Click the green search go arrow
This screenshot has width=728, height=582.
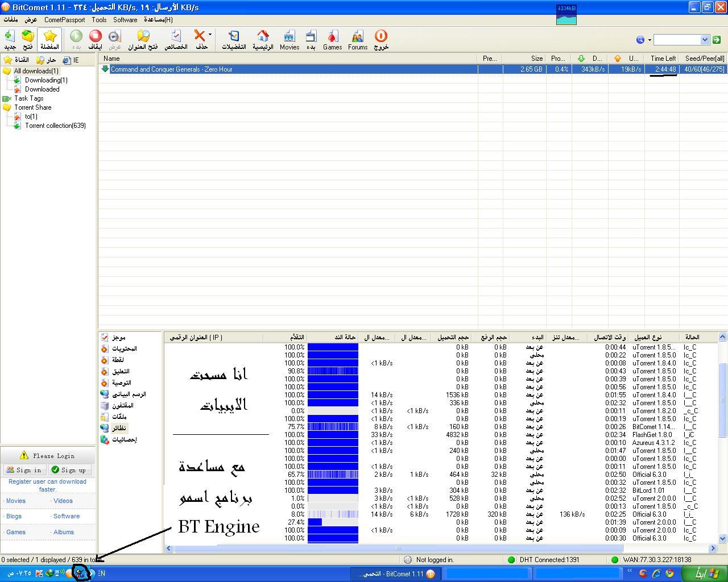717,40
